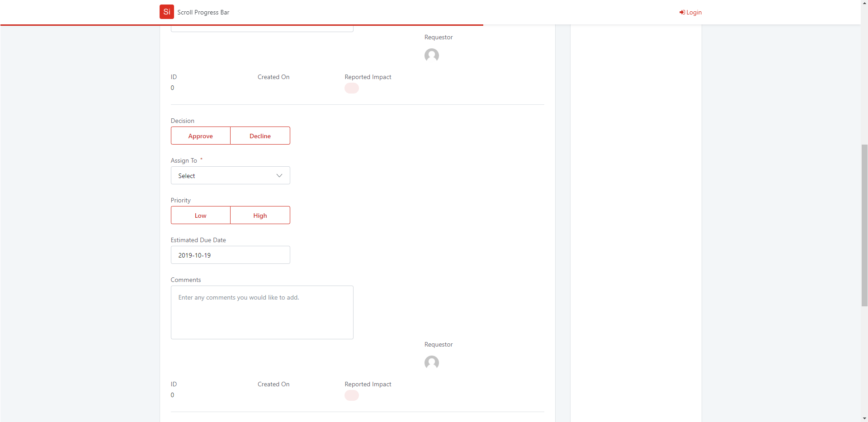868x422 pixels.
Task: Click the Priority label
Action: (x=181, y=200)
